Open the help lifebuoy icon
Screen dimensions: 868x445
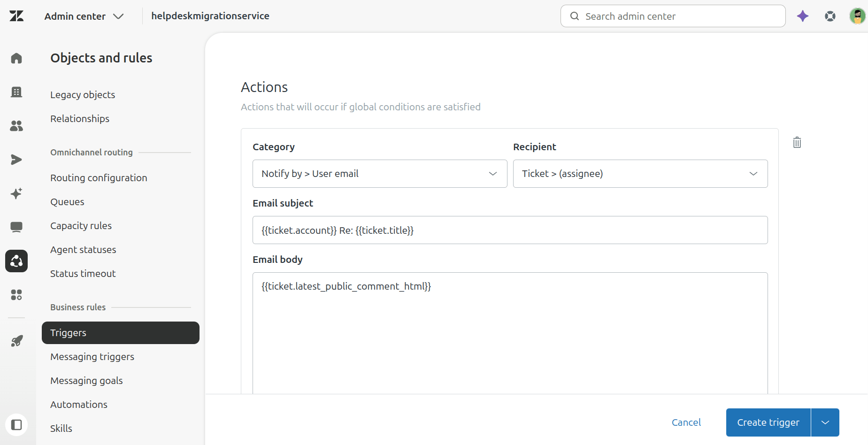click(x=830, y=16)
